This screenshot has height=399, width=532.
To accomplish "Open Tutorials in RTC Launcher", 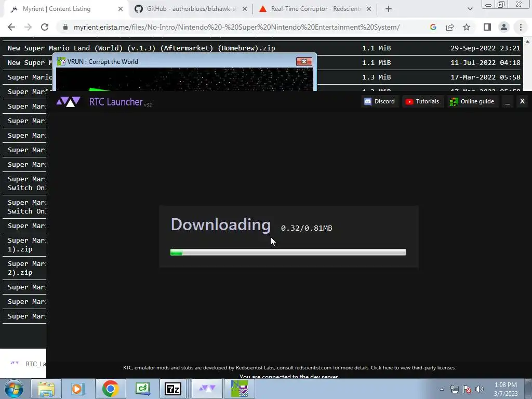I will tap(422, 101).
